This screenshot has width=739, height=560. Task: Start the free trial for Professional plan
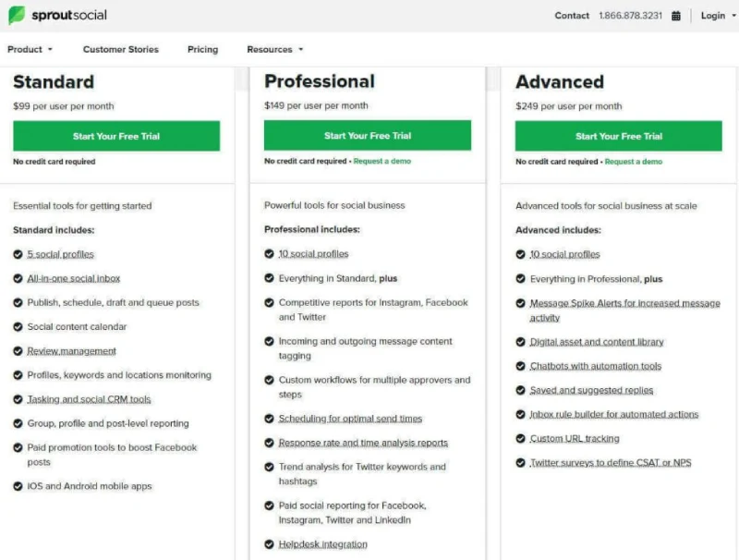(368, 136)
